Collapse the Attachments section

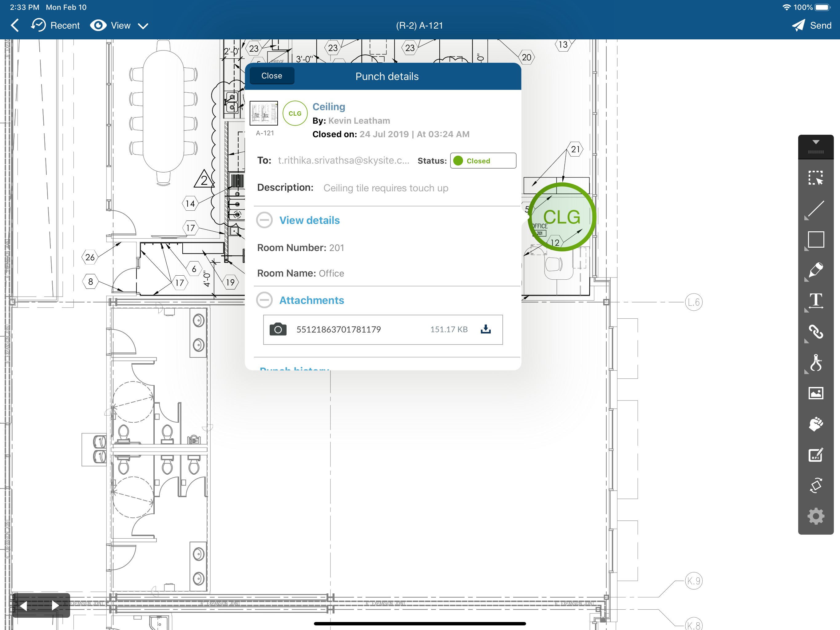click(x=264, y=300)
